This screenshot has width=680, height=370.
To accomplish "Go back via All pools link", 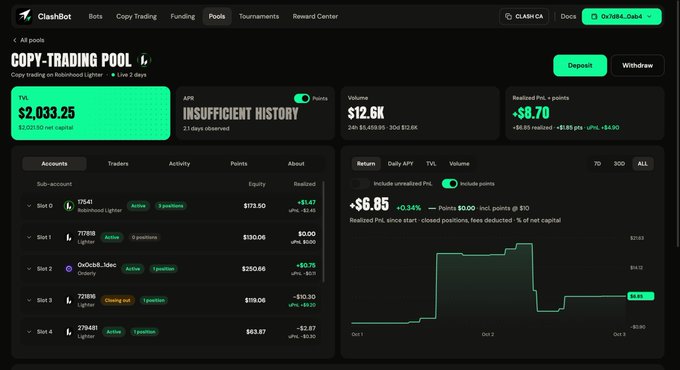I will 32,40.
